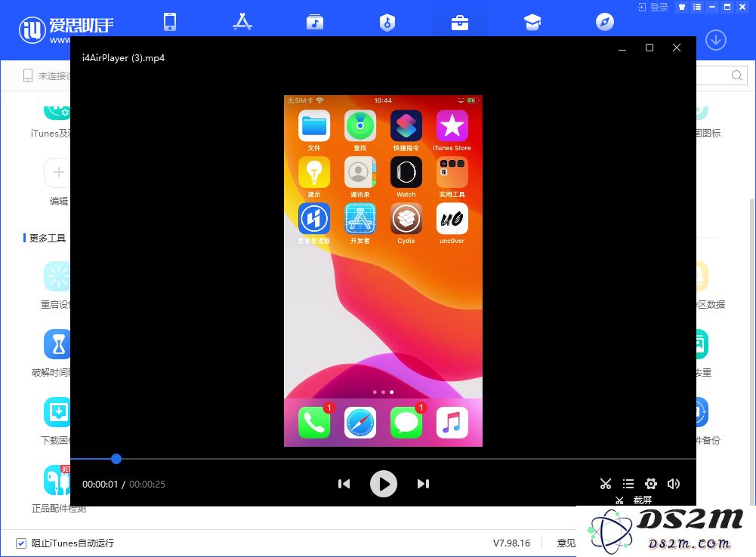Click the Shortcuts app icon in video

coord(406,126)
